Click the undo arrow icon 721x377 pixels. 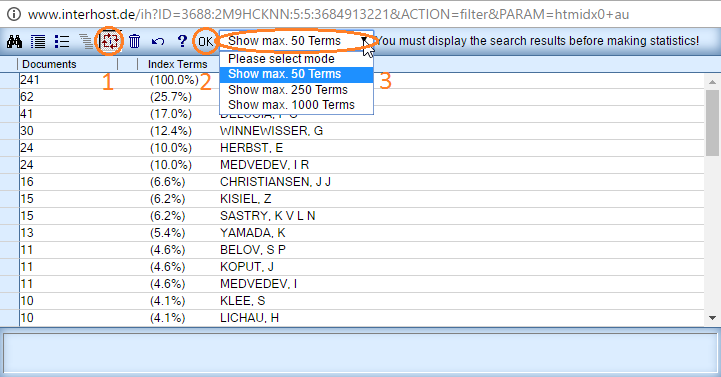tap(158, 41)
